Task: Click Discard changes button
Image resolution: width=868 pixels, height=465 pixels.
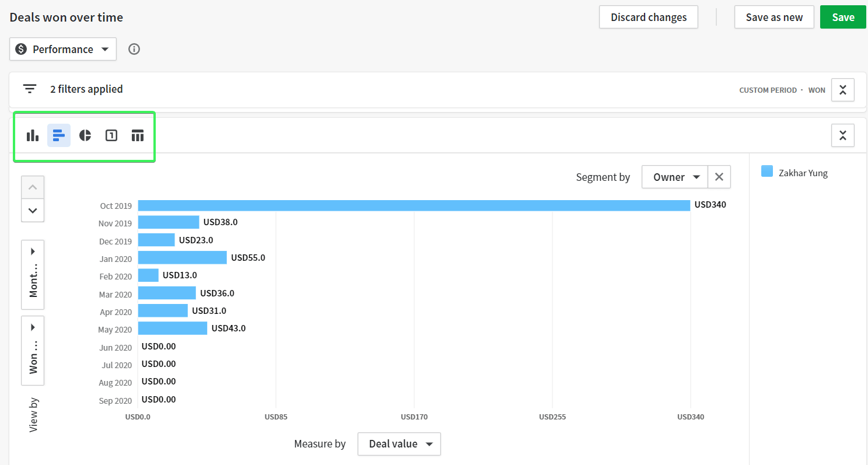Action: click(649, 17)
